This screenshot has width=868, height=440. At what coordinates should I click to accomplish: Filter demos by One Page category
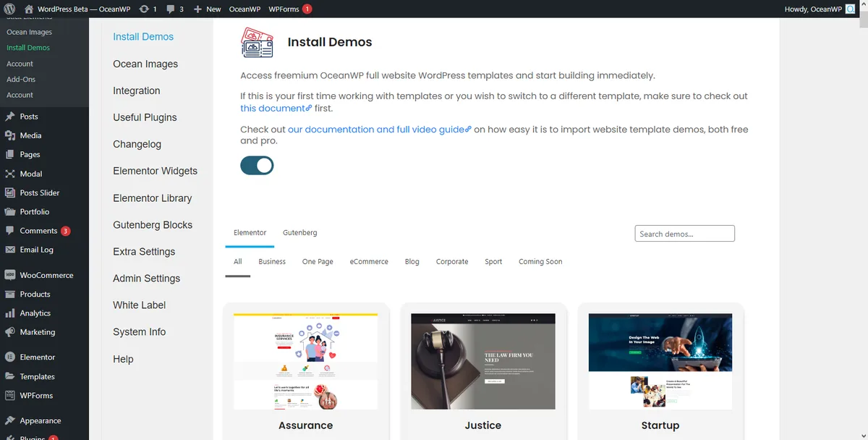[318, 261]
